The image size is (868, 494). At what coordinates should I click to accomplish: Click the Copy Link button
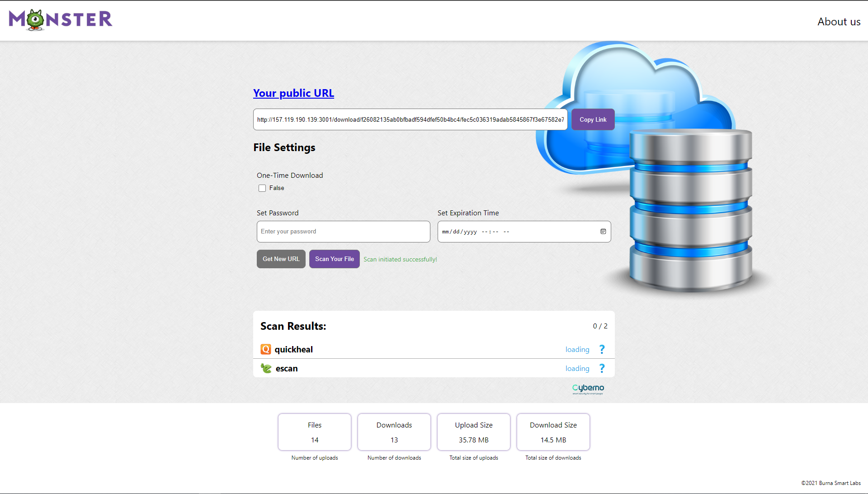pos(593,119)
